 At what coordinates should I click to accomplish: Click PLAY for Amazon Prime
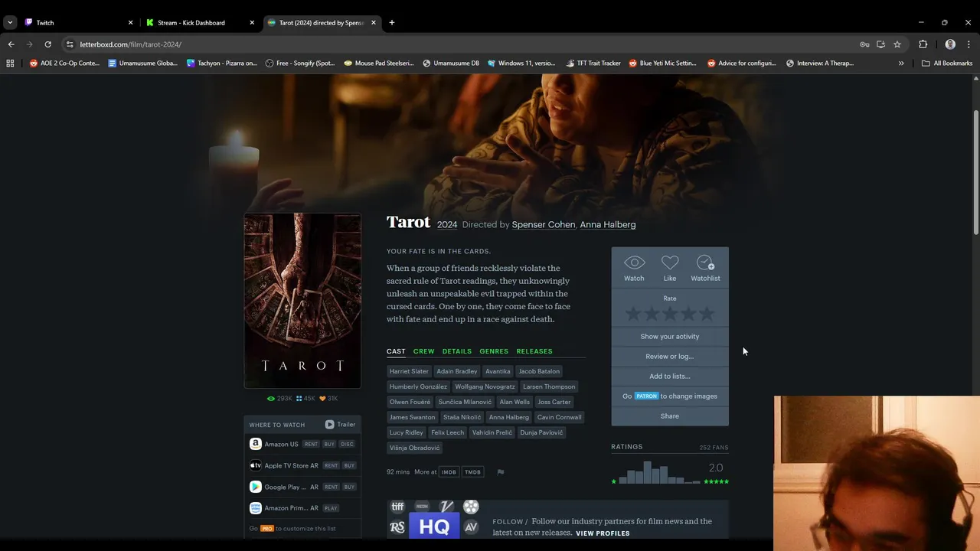coord(331,508)
